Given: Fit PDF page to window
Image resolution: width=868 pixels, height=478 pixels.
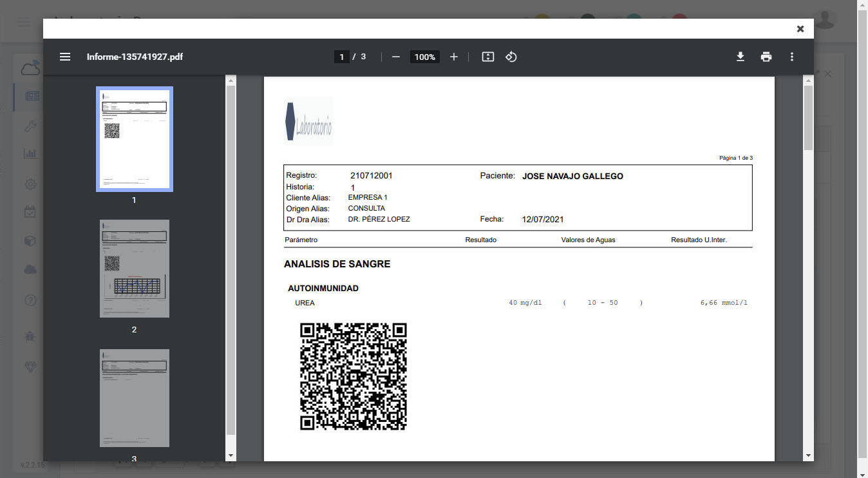Looking at the screenshot, I should pos(488,57).
